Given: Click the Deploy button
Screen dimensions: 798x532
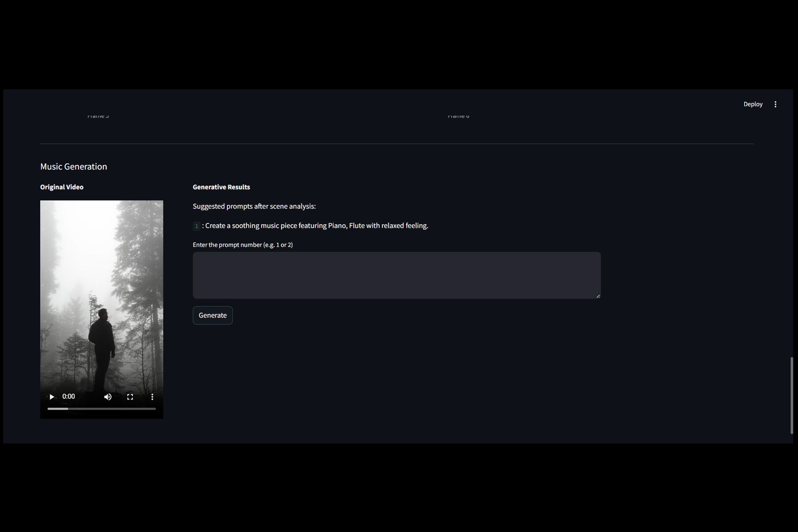Looking at the screenshot, I should [x=753, y=104].
